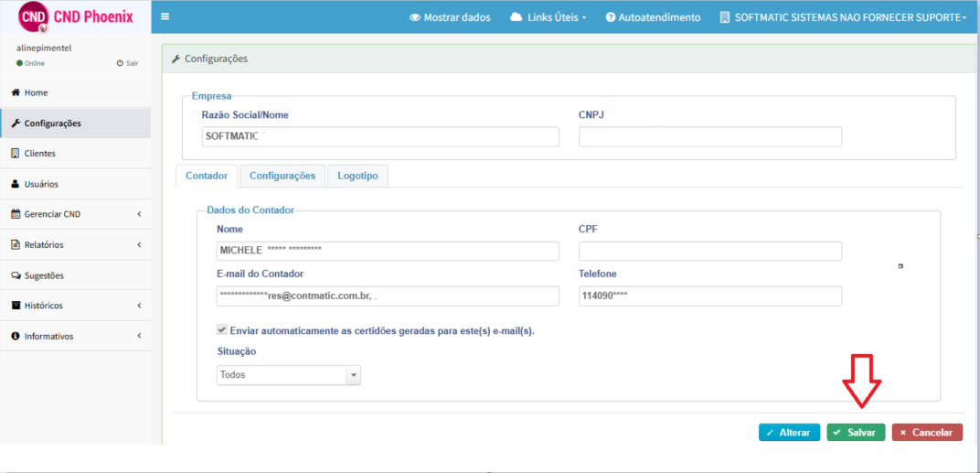Screen dimensions: 980x473
Task: Click the Sair power icon
Action: pyautogui.click(x=120, y=63)
